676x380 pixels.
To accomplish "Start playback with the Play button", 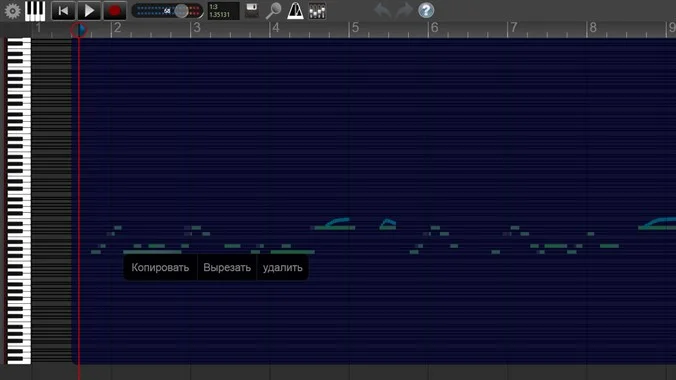I will (x=89, y=11).
